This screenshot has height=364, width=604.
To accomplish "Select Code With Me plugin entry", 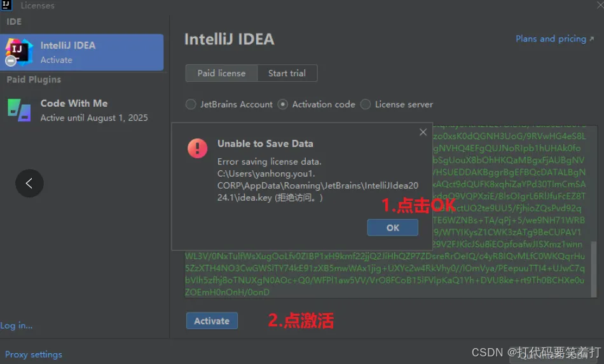I will 81,110.
